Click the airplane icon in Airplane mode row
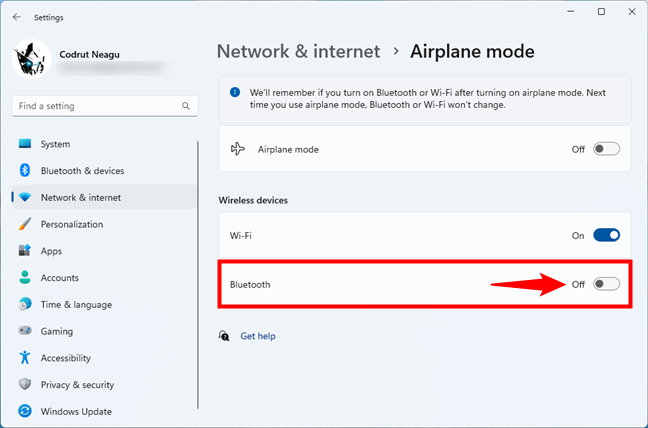 click(238, 149)
